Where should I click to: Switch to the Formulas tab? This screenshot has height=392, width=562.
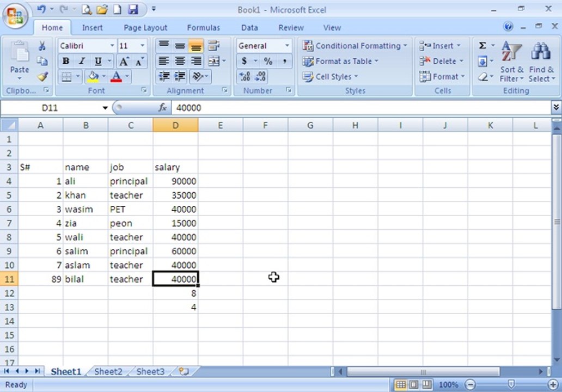tap(203, 28)
